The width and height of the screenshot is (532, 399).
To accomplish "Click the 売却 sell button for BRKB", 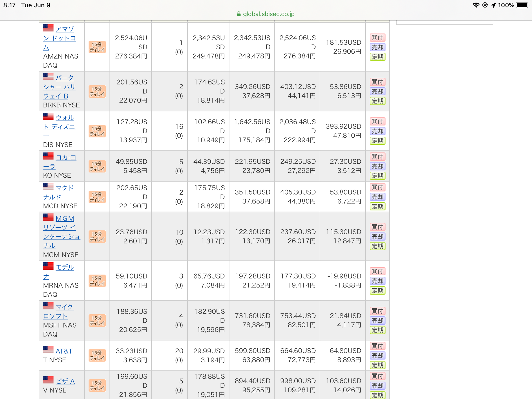I will coord(377,91).
